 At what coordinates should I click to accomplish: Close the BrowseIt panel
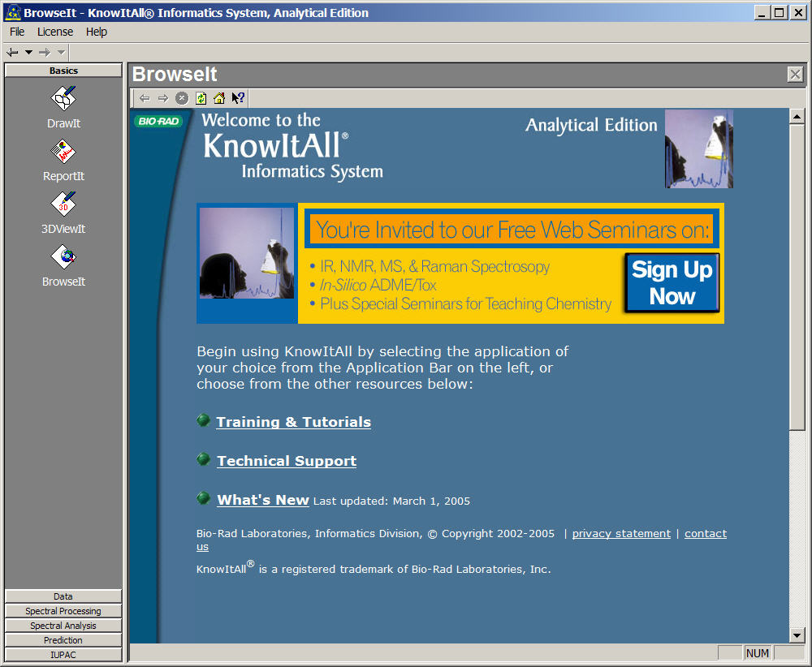tap(795, 75)
